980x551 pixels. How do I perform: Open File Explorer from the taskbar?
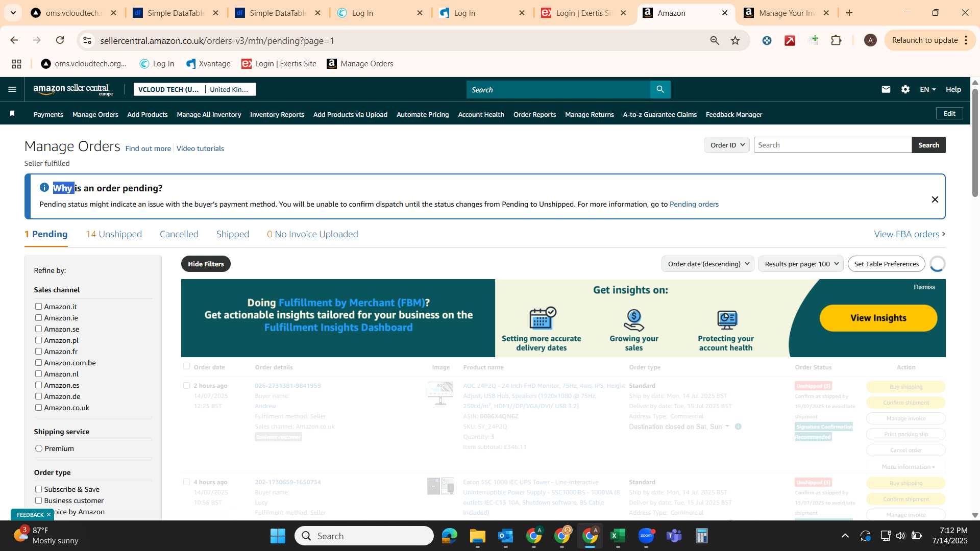(x=477, y=536)
